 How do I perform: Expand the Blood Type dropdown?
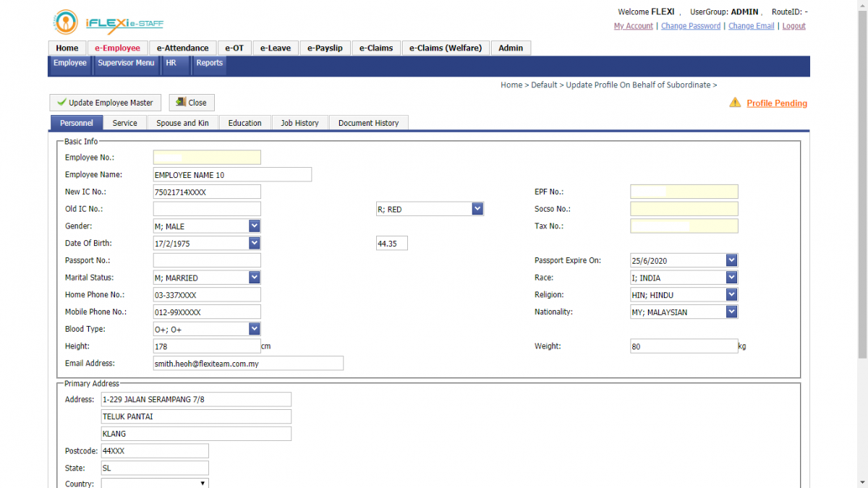(x=254, y=329)
